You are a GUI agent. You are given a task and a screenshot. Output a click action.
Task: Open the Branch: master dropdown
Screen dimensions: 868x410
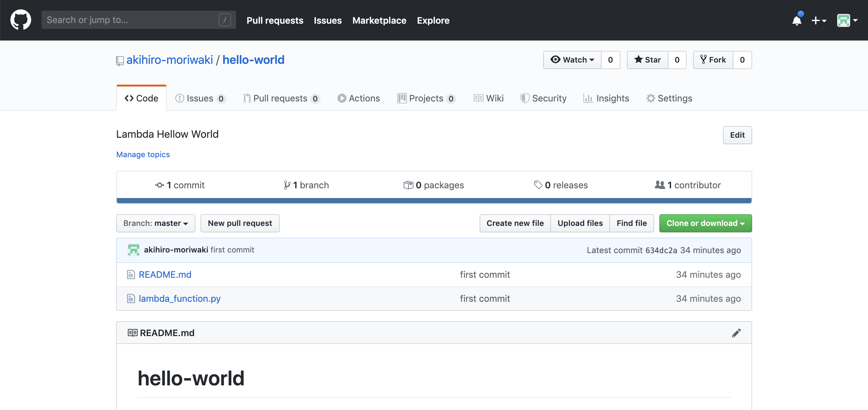click(x=155, y=223)
